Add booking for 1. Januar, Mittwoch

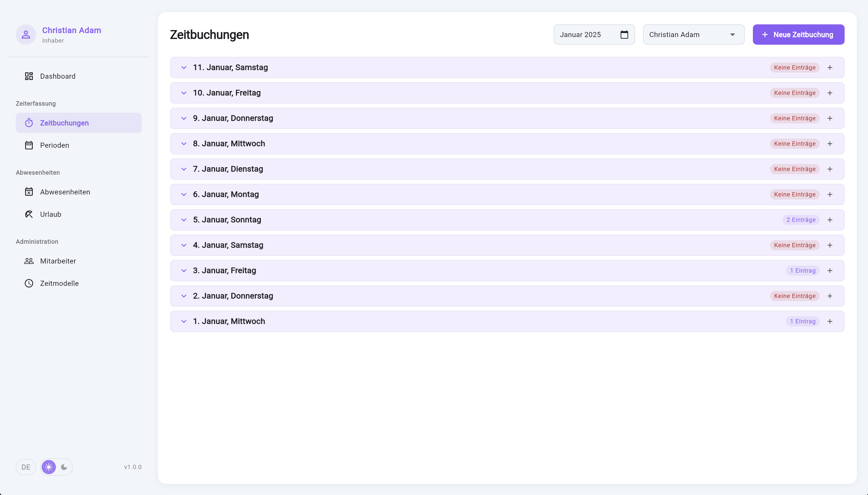point(830,321)
